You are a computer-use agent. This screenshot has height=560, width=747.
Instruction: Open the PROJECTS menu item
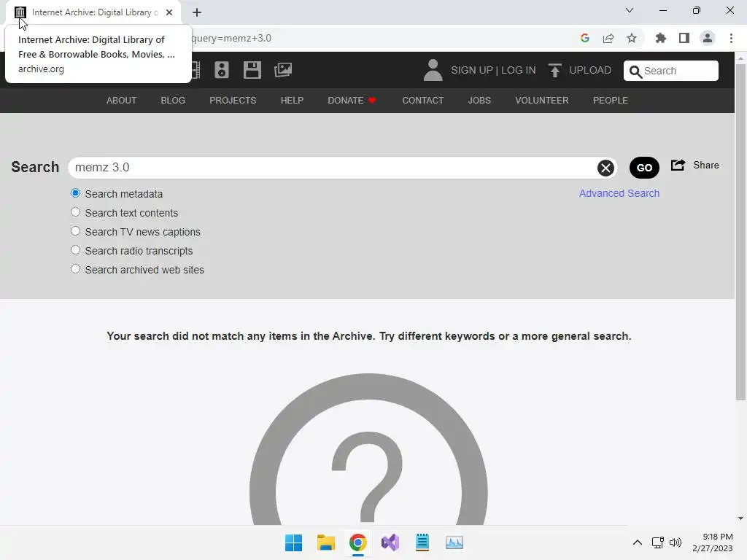click(233, 101)
